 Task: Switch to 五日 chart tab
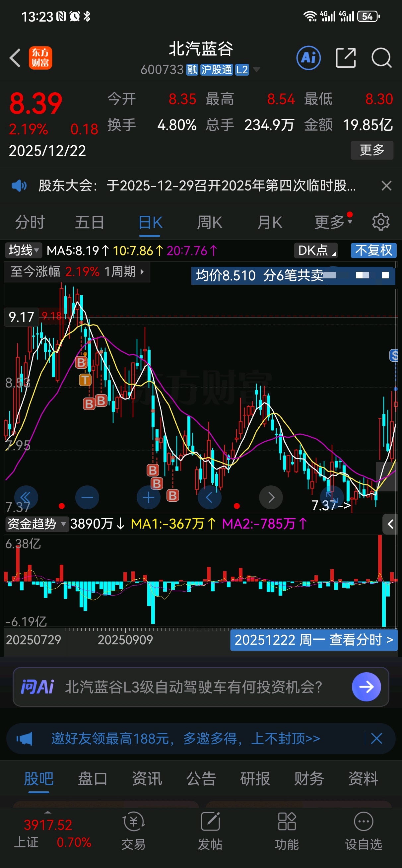pyautogui.click(x=90, y=222)
